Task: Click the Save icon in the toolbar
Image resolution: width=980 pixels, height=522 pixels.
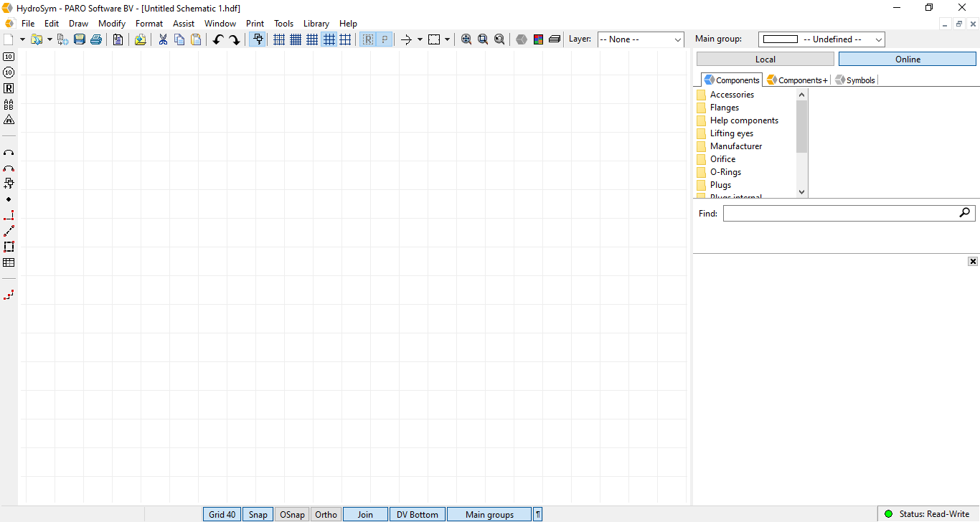Action: [79, 39]
